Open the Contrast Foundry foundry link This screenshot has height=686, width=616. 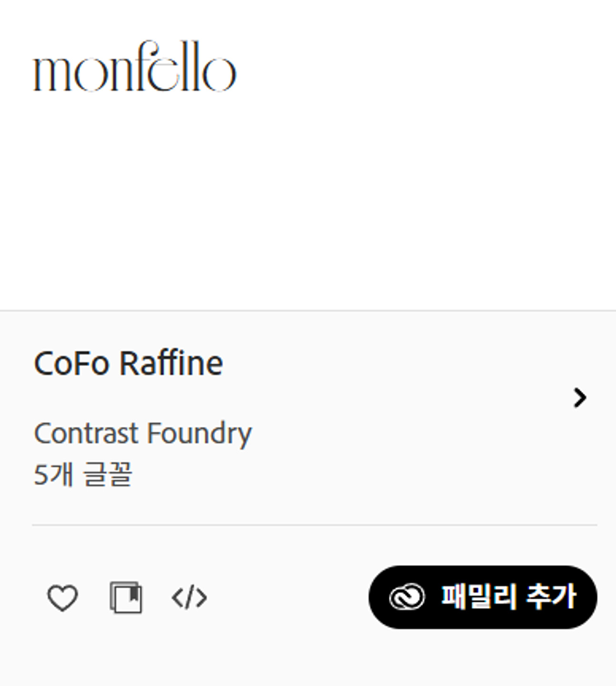[x=142, y=433]
